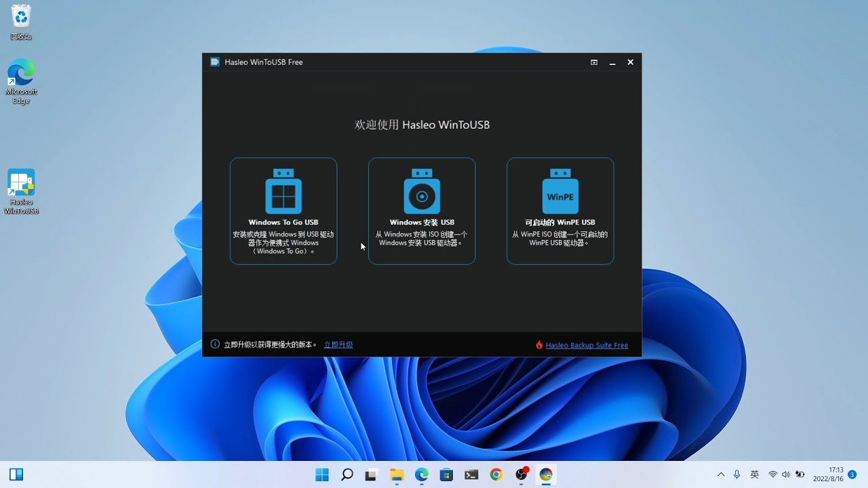The width and height of the screenshot is (868, 488).
Task: Open the clock showing 17:13
Action: [828, 474]
